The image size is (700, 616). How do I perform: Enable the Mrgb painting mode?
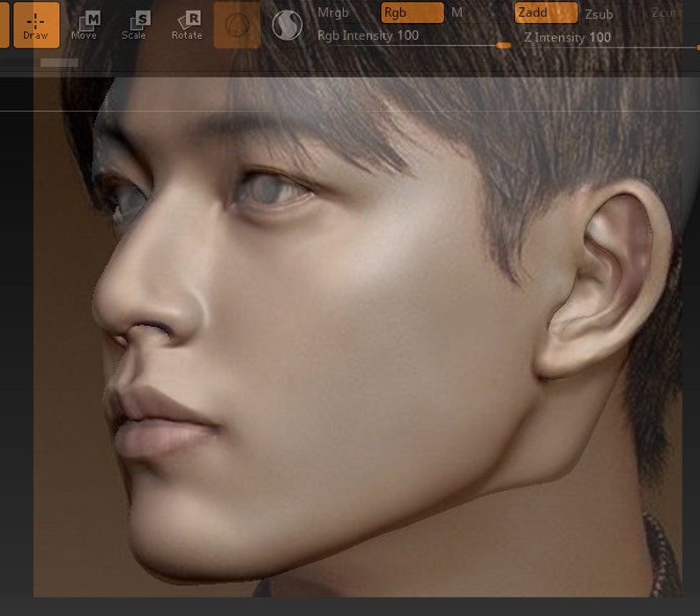333,12
